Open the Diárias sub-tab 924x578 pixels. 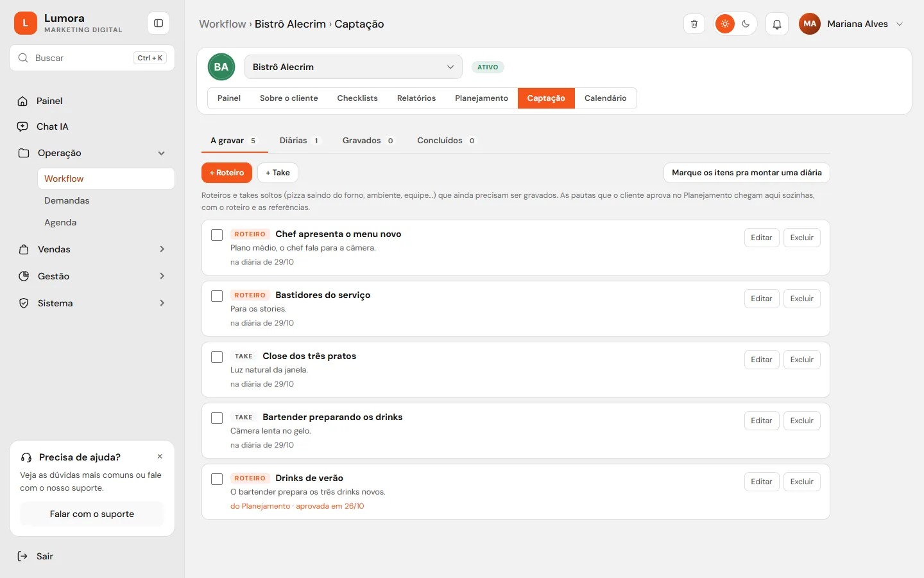tap(300, 141)
